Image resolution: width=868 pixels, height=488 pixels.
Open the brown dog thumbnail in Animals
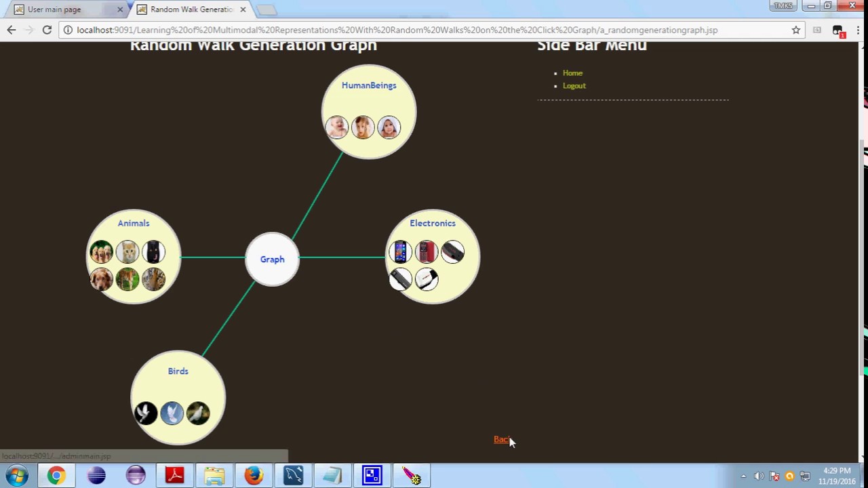click(101, 279)
